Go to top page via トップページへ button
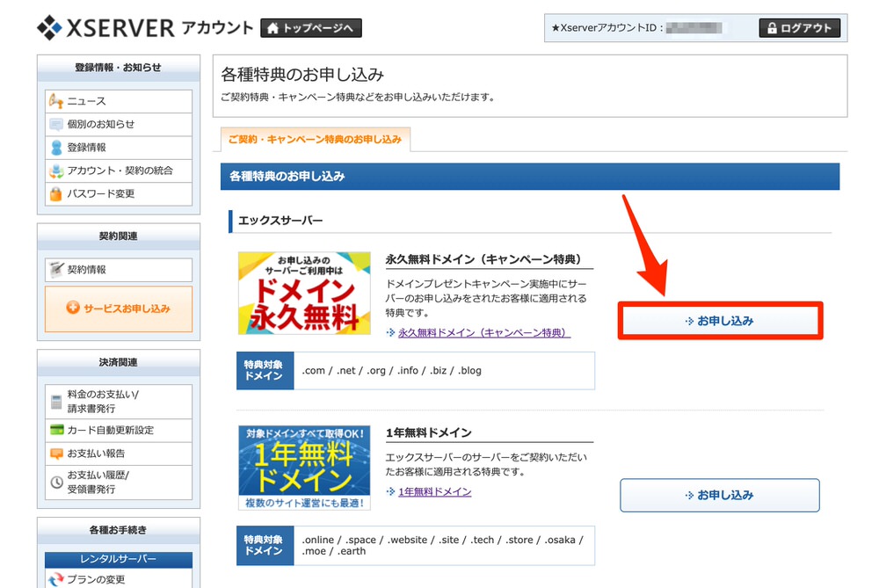879x588 pixels. click(x=311, y=28)
